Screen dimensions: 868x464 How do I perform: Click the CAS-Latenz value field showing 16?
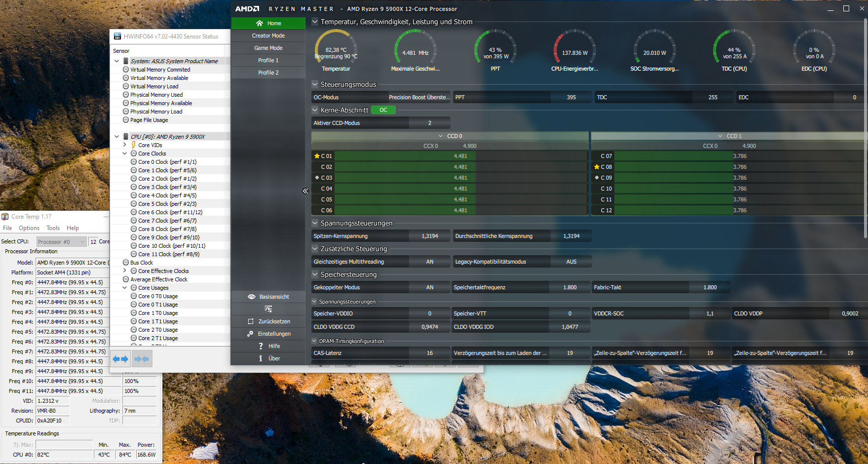[x=430, y=353]
